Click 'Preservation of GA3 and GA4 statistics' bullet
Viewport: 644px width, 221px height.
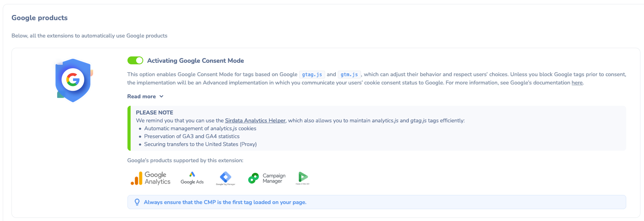[x=192, y=136]
